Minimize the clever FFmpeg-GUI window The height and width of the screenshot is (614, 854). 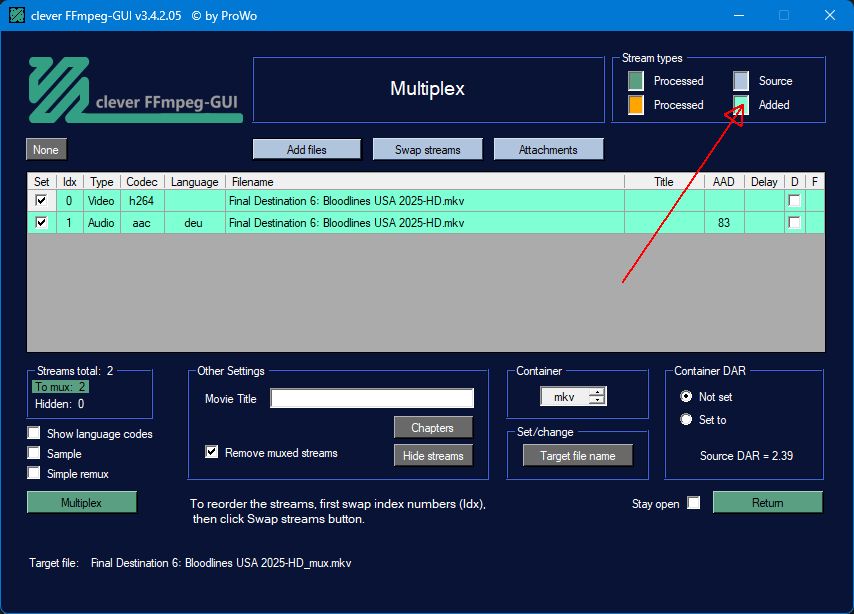tap(739, 15)
